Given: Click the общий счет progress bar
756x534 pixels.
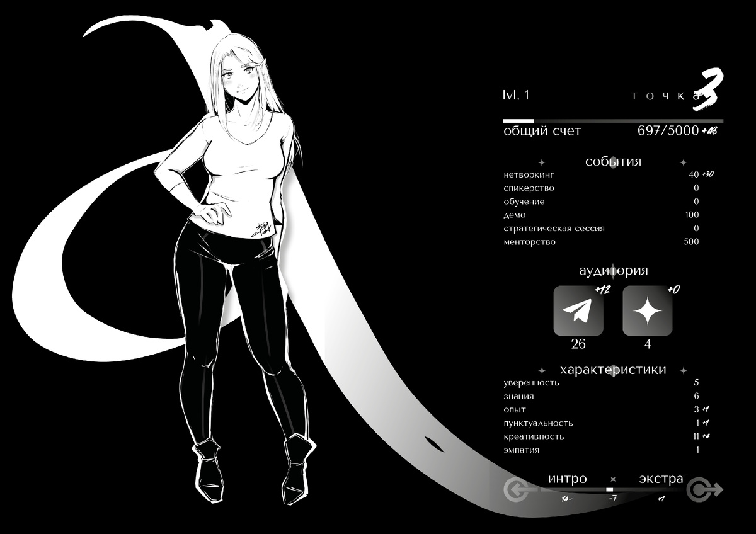Looking at the screenshot, I should click(x=613, y=120).
